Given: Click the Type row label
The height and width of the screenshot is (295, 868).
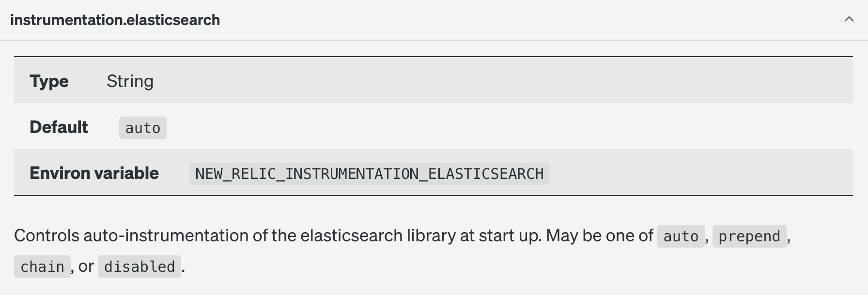Looking at the screenshot, I should point(49,81).
